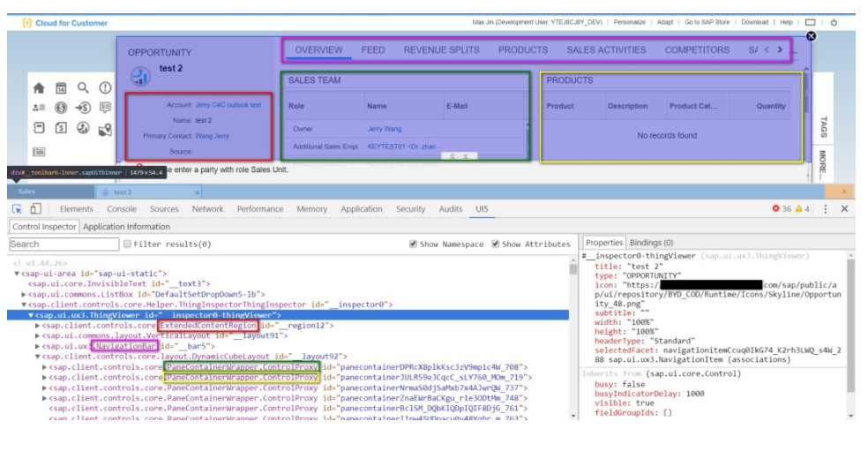Click the Download link in header
This screenshot has height=459, width=868.
pyautogui.click(x=754, y=22)
